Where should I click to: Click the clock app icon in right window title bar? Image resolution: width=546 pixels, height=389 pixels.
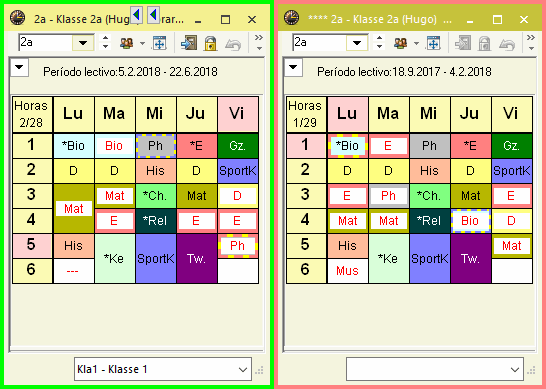[x=291, y=18]
